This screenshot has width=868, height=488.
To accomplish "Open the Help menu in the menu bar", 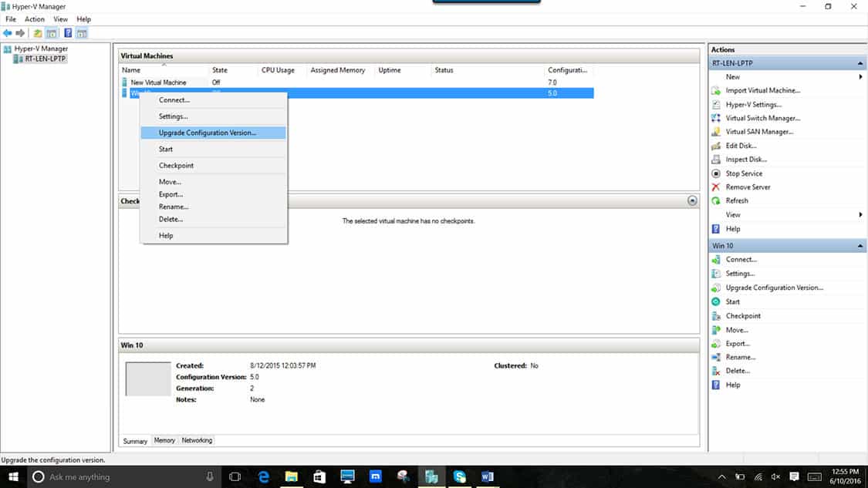I will [x=83, y=19].
